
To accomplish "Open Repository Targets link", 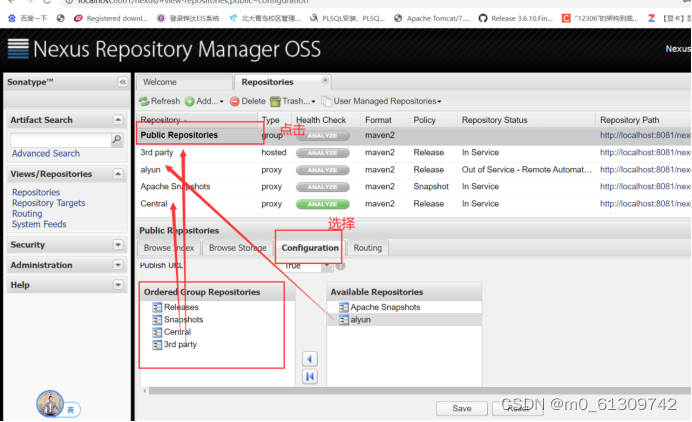I will [49, 203].
